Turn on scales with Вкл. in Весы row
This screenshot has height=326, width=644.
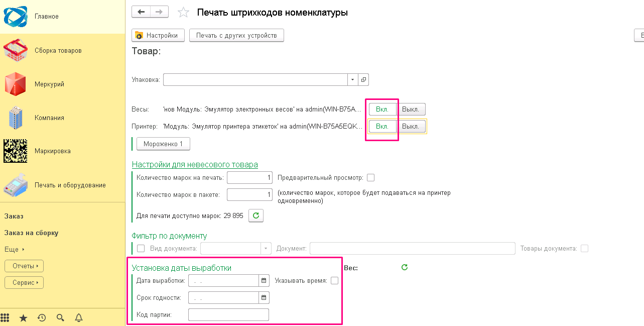[382, 109]
